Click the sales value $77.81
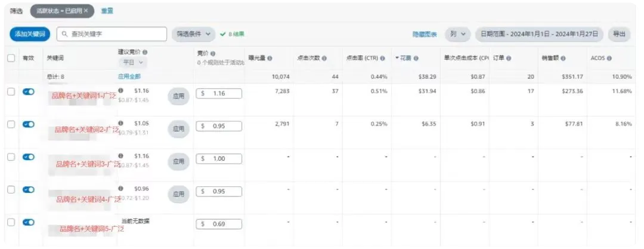Image resolution: width=644 pixels, height=249 pixels. [574, 124]
